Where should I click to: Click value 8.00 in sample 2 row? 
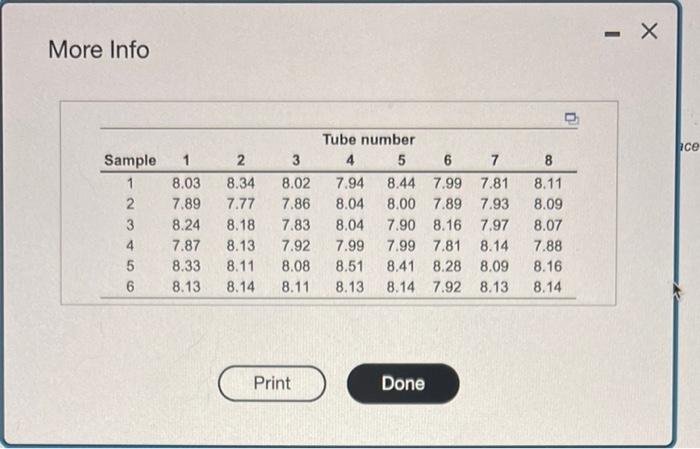click(x=401, y=204)
